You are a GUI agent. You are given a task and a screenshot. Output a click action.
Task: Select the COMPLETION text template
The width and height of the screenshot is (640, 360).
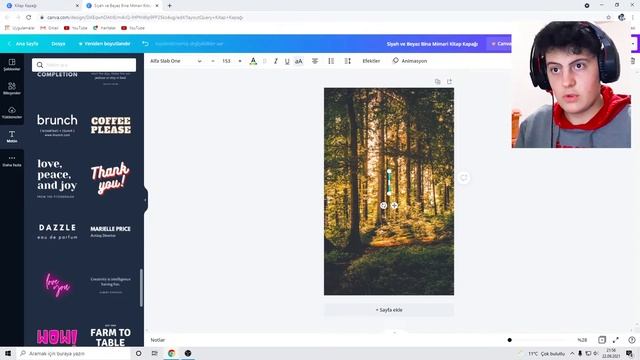57,75
